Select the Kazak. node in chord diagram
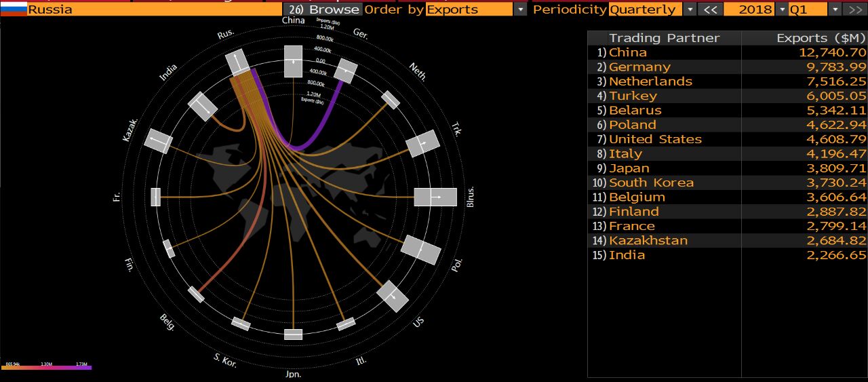This screenshot has width=868, height=382. tap(158, 141)
